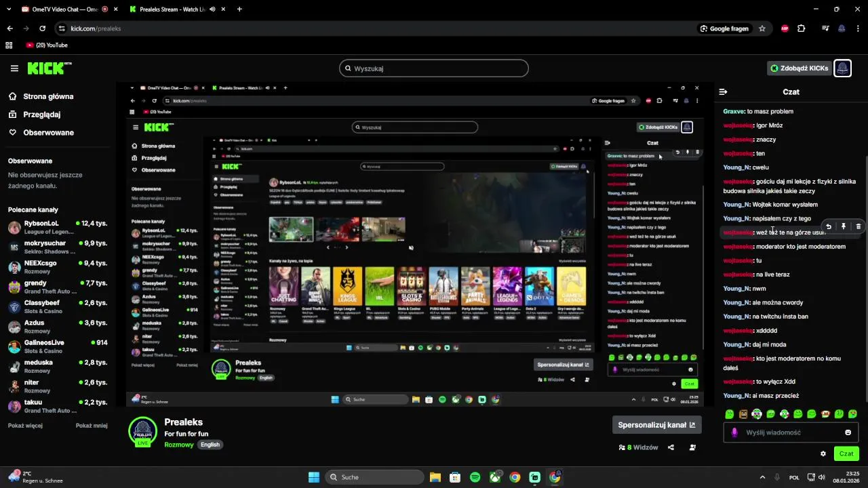
Task: Click the Windows Start button
Action: click(314, 477)
